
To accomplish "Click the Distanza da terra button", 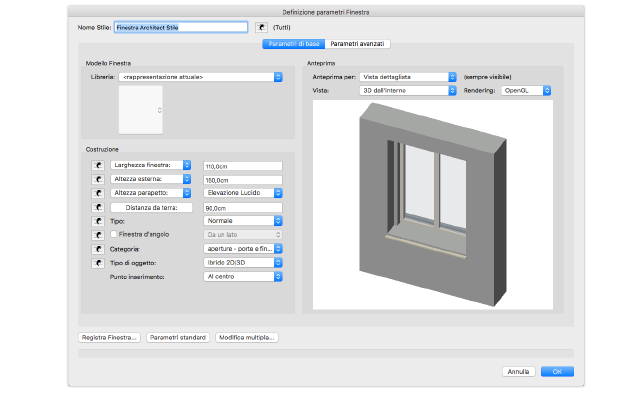I will (151, 208).
